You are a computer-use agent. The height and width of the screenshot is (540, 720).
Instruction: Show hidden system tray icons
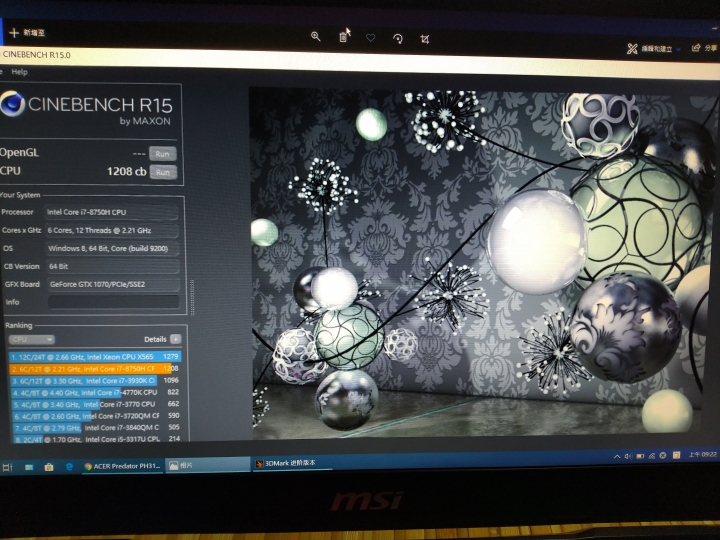point(617,456)
